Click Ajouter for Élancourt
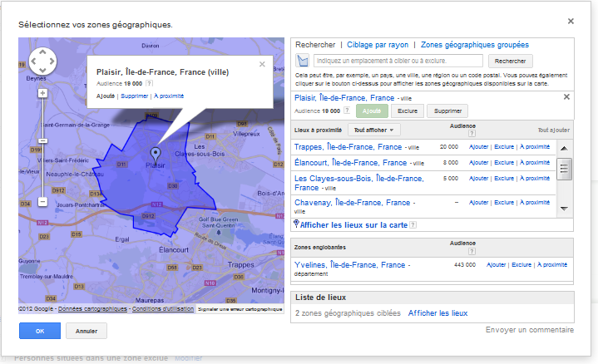 (478, 162)
